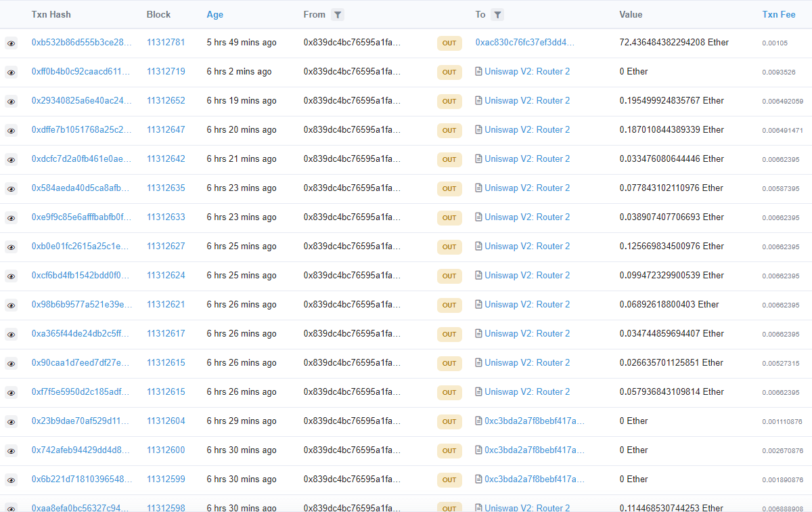The image size is (812, 512).
Task: Open Uniswap V2: Router 2 in block 11312633 row
Action: 527,217
